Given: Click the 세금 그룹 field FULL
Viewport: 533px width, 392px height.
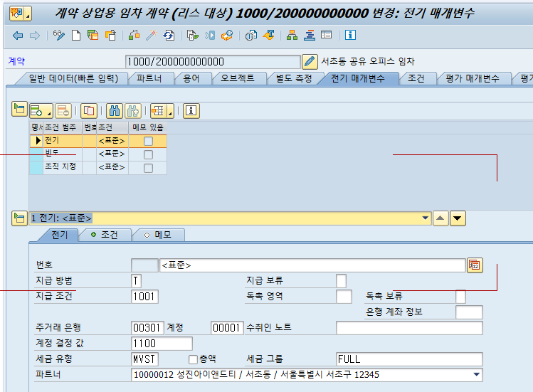Looking at the screenshot, I should 409,359.
